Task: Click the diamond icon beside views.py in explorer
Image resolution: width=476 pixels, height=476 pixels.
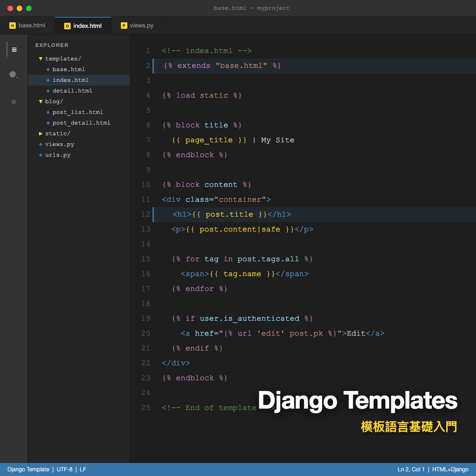Action: coord(41,144)
